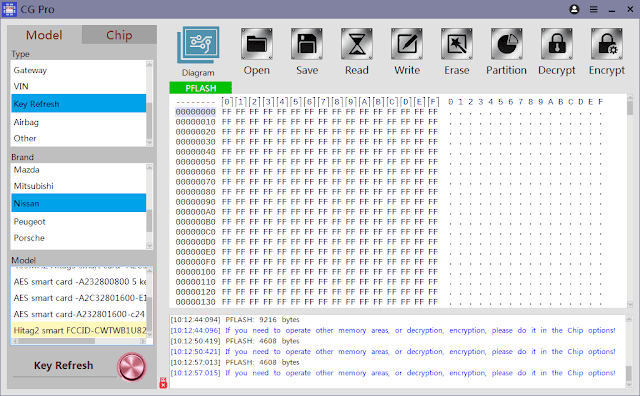This screenshot has height=396, width=640.
Task: Click log entry timestamped 10:12:50:419
Action: [235, 341]
